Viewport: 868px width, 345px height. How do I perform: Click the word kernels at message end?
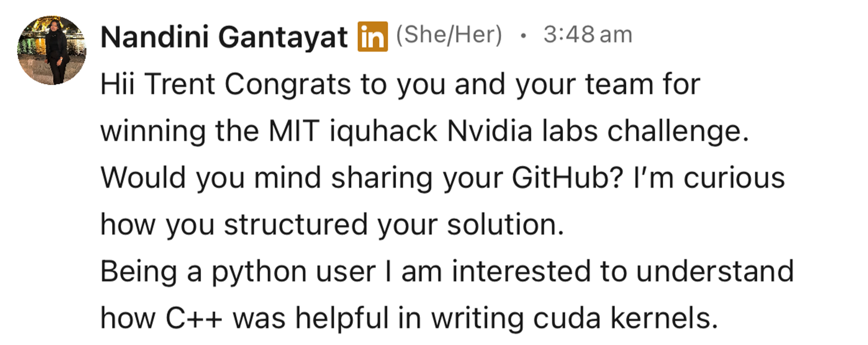click(x=664, y=318)
